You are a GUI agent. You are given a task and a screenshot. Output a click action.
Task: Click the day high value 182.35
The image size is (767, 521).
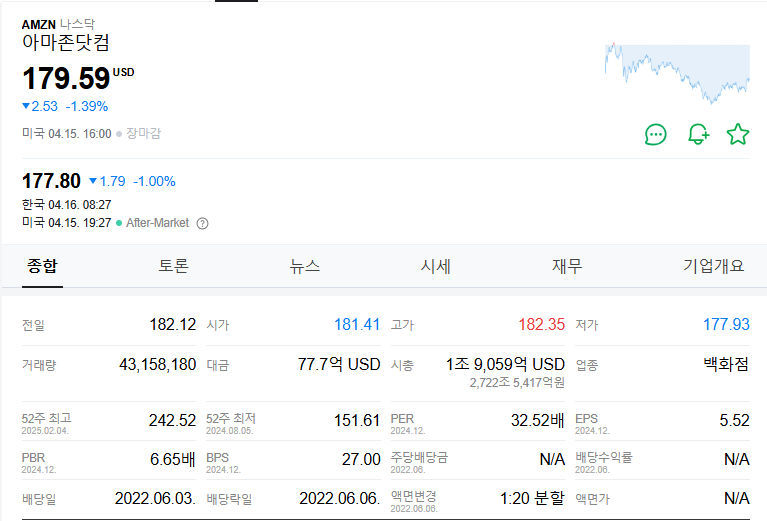(x=541, y=324)
